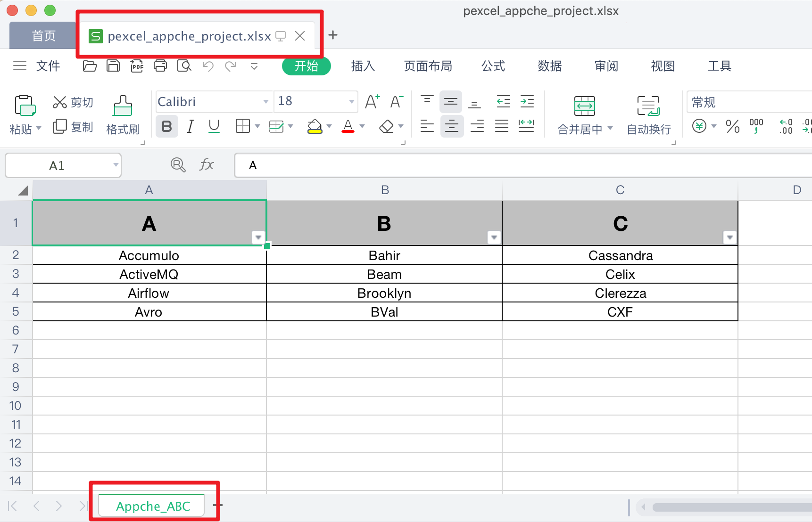The width and height of the screenshot is (812, 522).
Task: Add new document tab plus
Action: (333, 35)
